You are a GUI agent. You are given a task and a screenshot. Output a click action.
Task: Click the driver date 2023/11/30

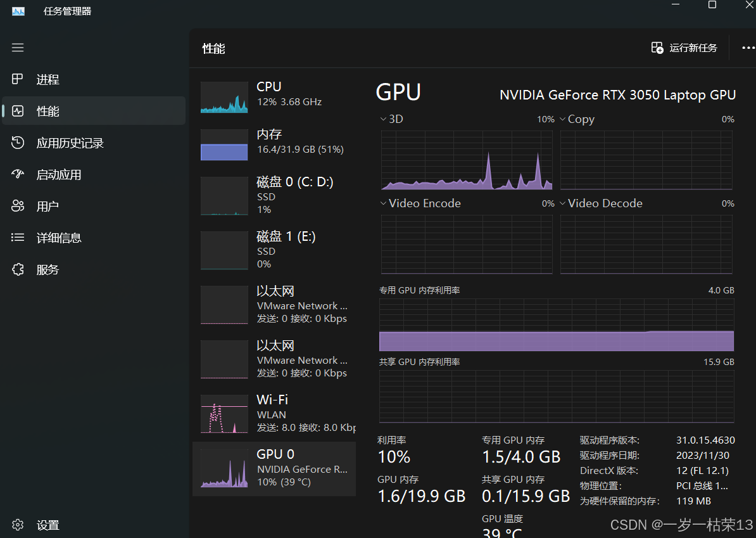click(x=702, y=456)
